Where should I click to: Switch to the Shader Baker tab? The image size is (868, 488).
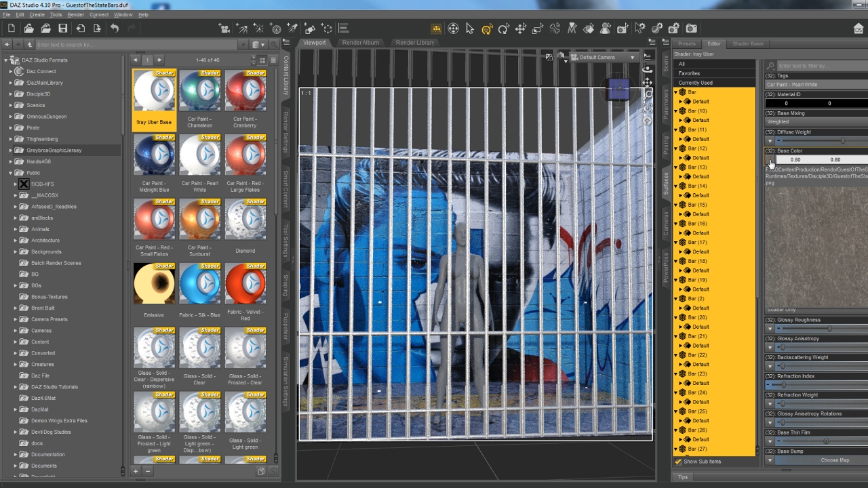[748, 44]
